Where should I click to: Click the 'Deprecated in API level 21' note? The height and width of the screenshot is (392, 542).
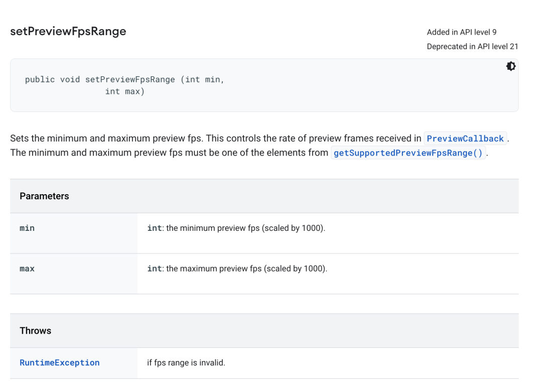[472, 47]
